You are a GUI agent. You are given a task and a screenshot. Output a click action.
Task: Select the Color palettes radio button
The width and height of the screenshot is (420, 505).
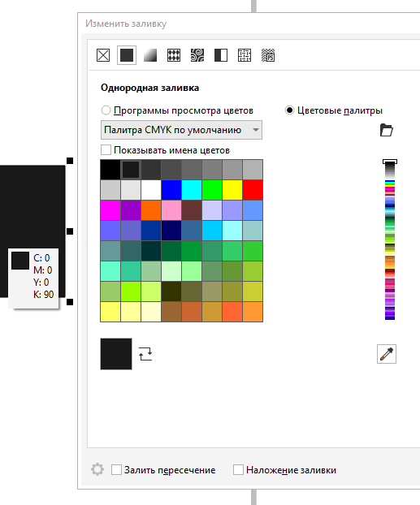tap(289, 110)
